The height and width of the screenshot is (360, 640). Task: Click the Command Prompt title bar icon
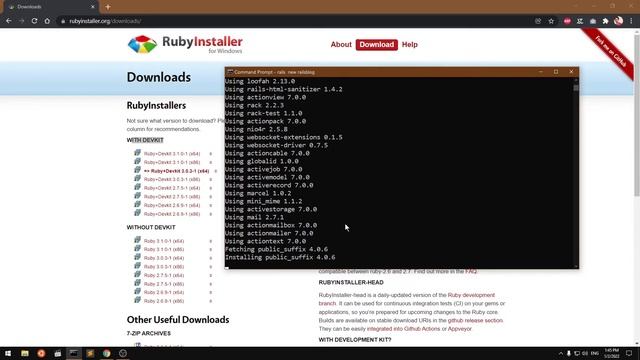(x=230, y=72)
